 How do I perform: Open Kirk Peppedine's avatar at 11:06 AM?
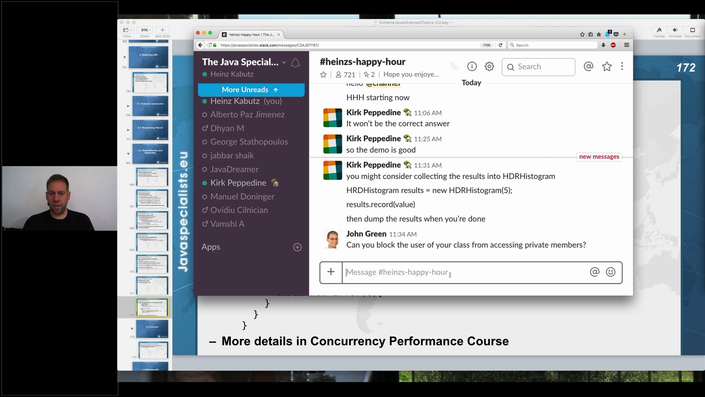(x=333, y=118)
